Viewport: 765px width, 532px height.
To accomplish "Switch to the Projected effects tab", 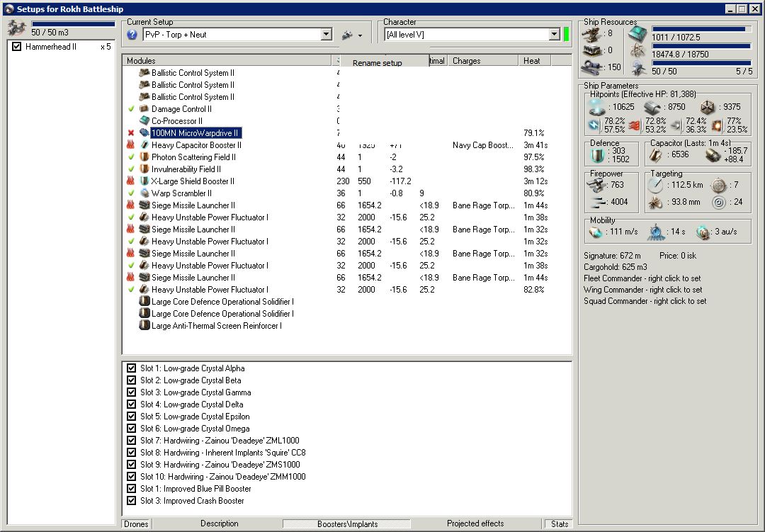I will click(x=475, y=523).
